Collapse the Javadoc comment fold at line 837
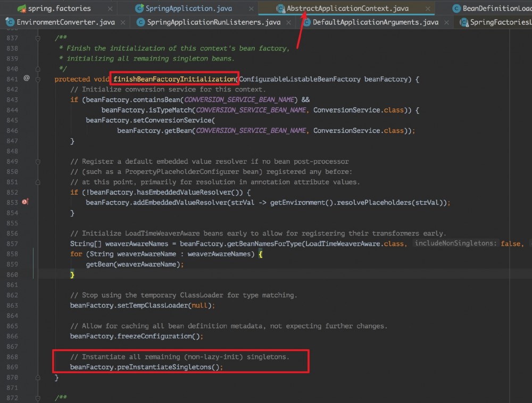 pyautogui.click(x=37, y=37)
